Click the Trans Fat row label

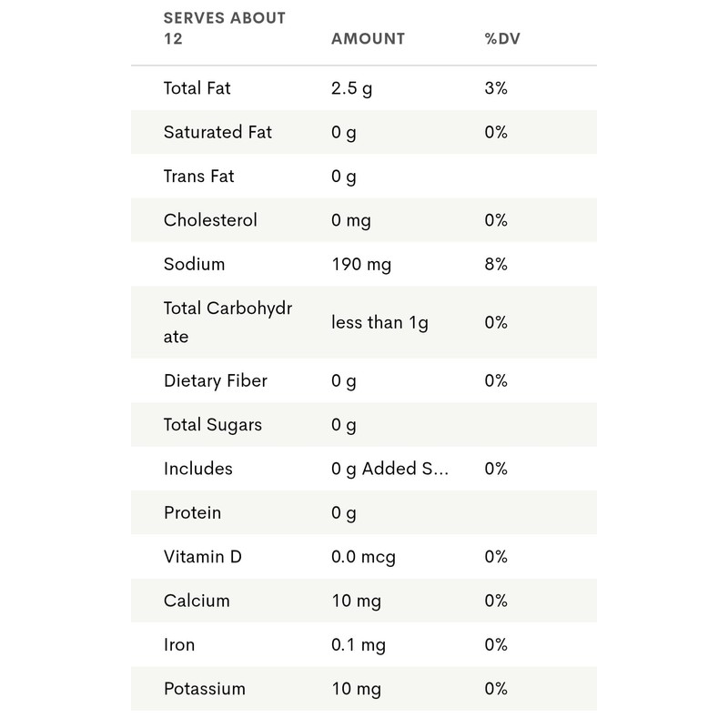pos(198,177)
